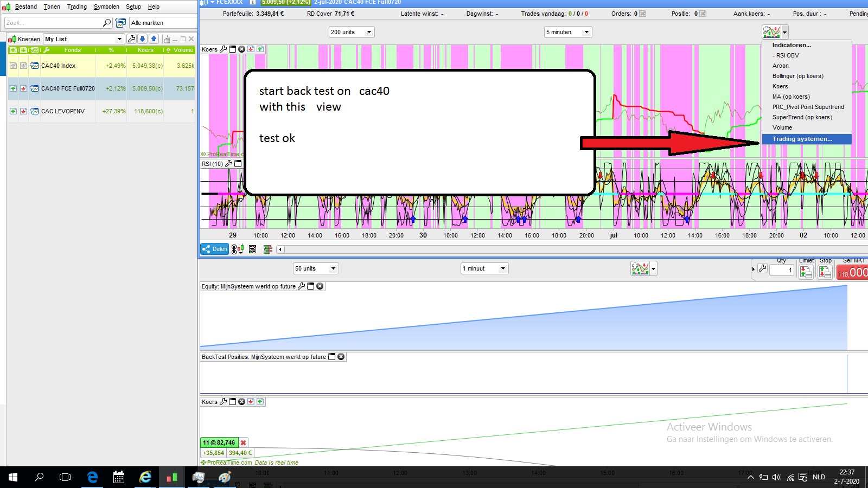Open the Tonen menu
Viewport: 868px width, 488px height.
tap(52, 7)
